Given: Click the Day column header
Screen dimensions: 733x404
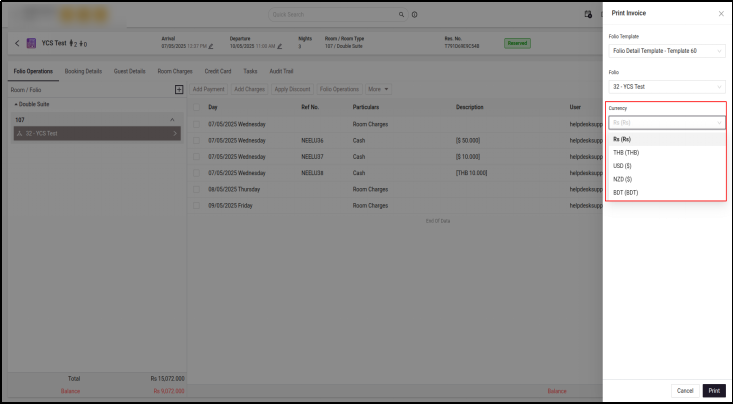Looking at the screenshot, I should click(213, 107).
